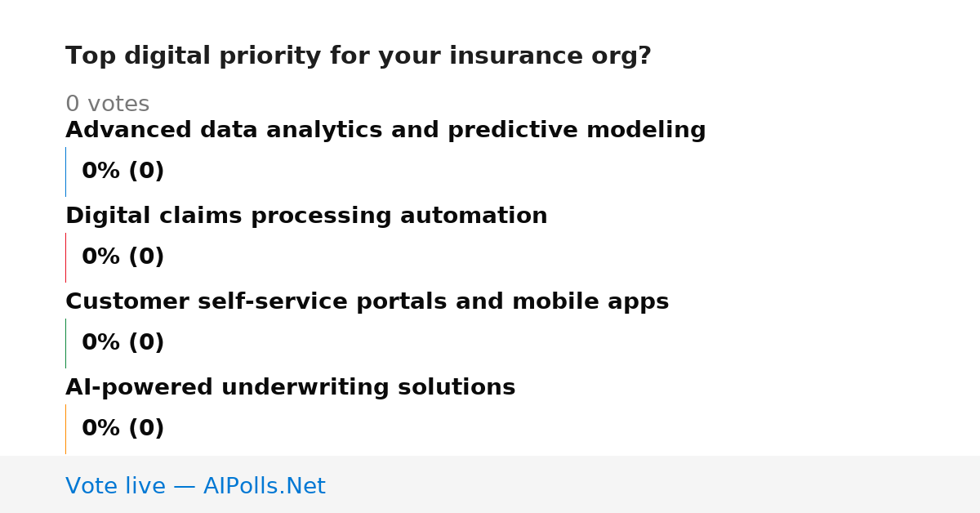Image resolution: width=980 pixels, height=513 pixels.
Task: Click 'underwriting solutions' text in fourth option
Action: click(368, 388)
